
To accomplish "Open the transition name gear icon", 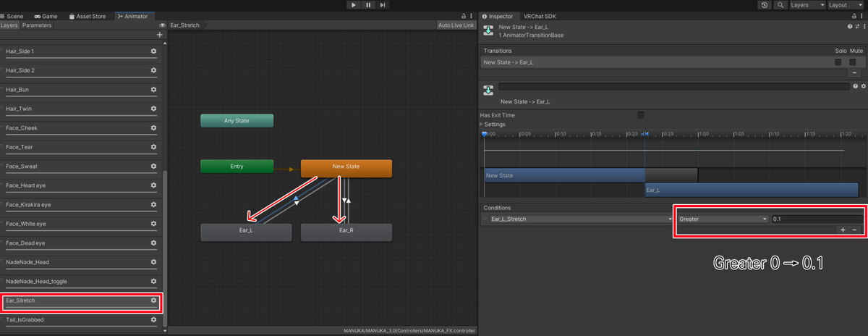I will 863,86.
